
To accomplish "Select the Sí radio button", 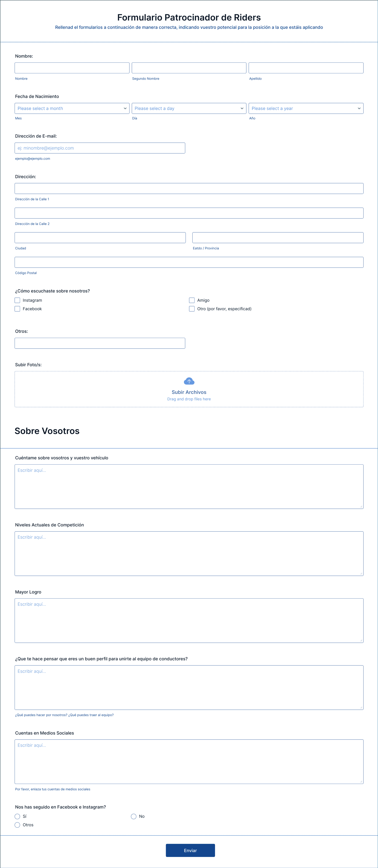I will (17, 816).
